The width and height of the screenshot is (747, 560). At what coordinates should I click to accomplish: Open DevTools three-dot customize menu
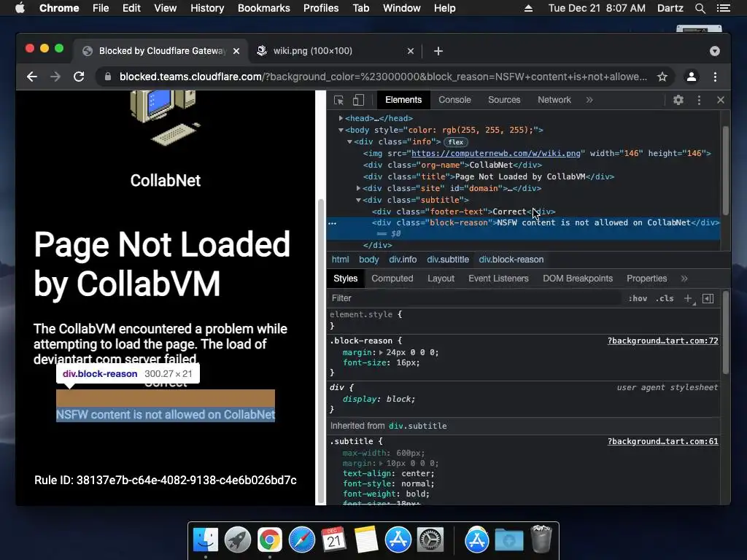[699, 100]
